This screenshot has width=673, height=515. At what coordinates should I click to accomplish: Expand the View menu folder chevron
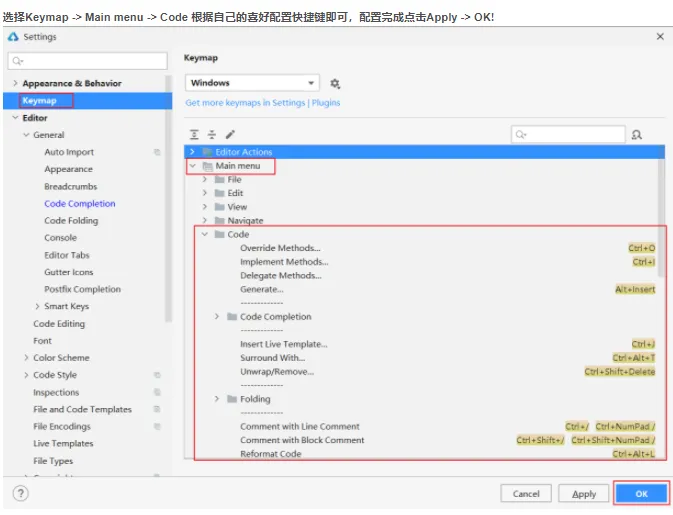click(205, 207)
